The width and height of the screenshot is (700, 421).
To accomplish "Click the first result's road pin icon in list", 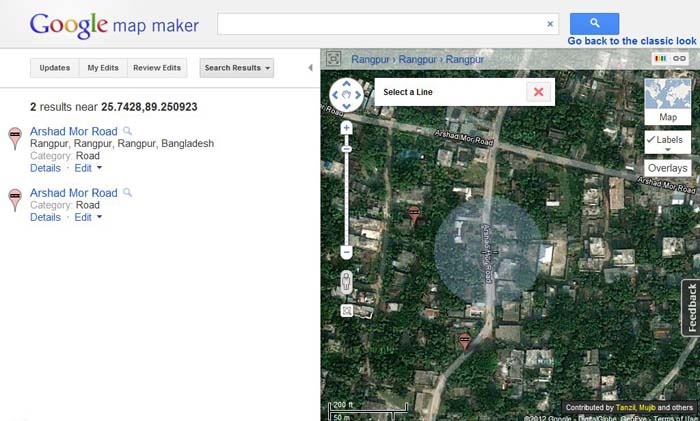I will click(x=15, y=138).
